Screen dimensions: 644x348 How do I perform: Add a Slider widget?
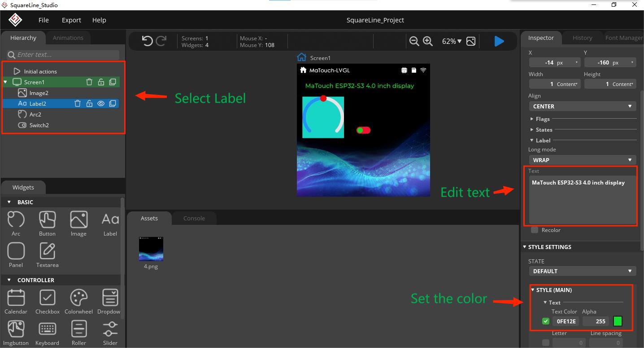(x=110, y=333)
